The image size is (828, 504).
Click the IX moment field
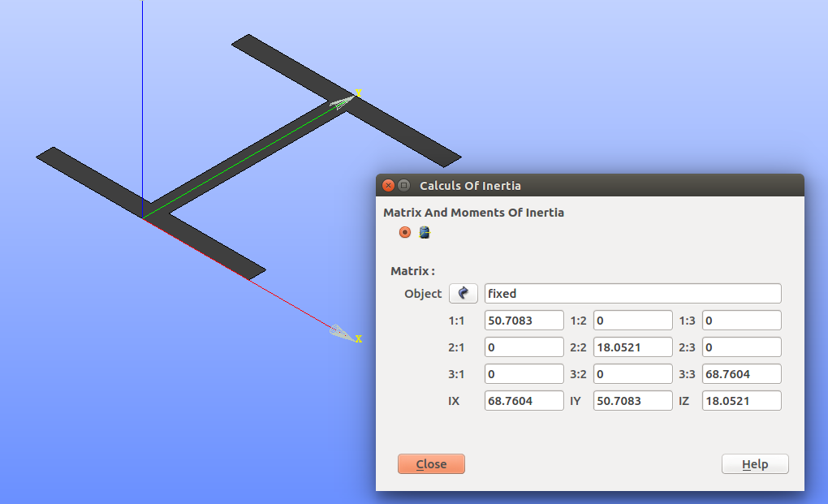pyautogui.click(x=524, y=400)
